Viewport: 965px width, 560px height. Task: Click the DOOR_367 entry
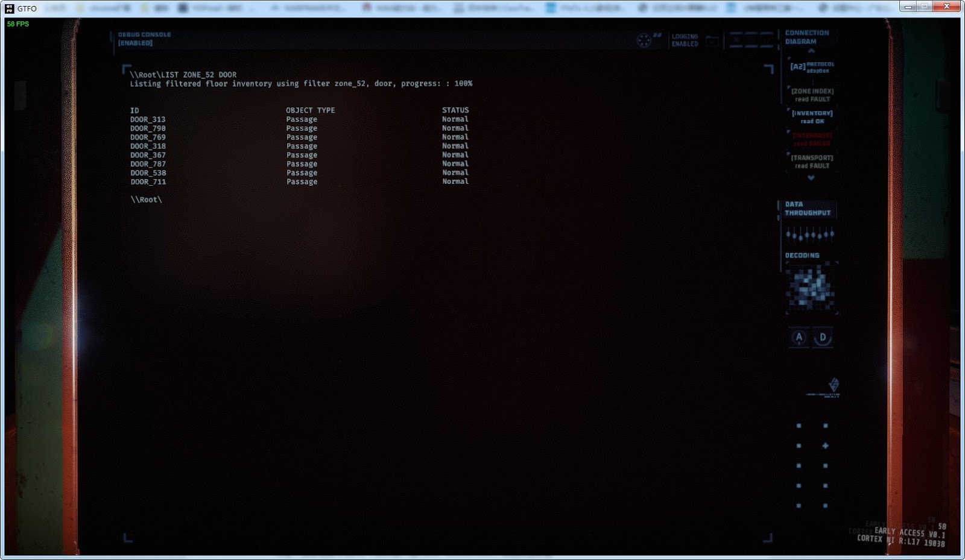click(x=148, y=155)
